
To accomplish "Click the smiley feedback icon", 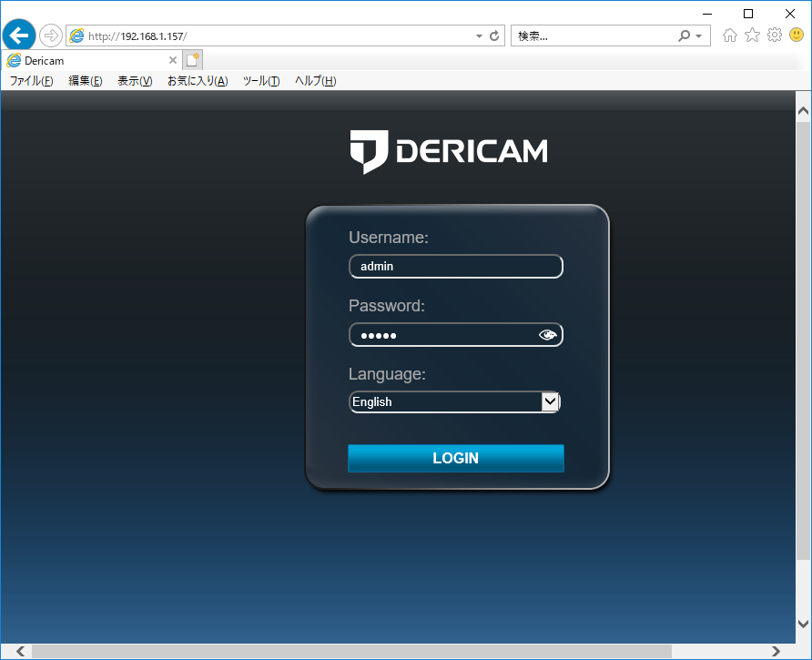I will (797, 36).
